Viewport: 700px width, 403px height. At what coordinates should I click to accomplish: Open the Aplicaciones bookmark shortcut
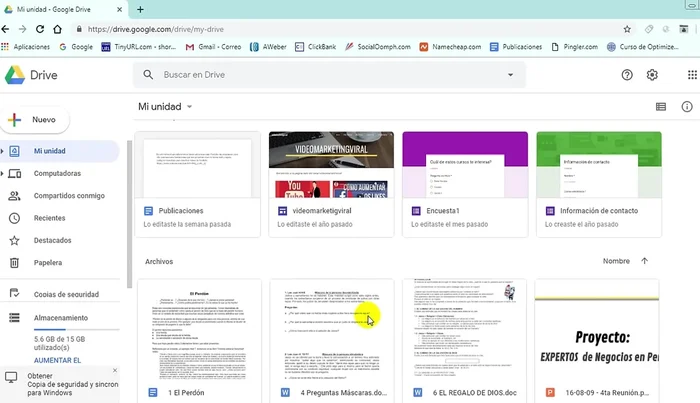[x=26, y=47]
